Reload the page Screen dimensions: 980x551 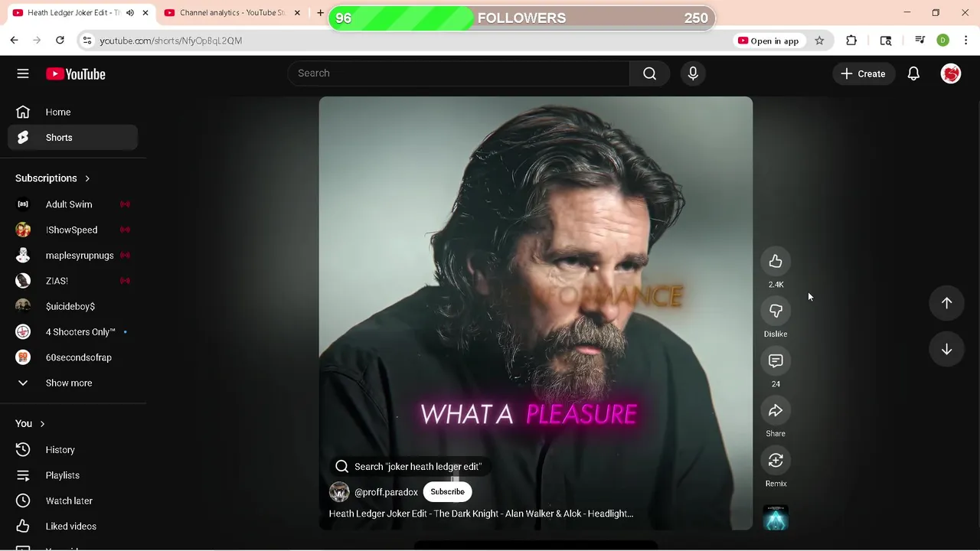[x=60, y=41]
